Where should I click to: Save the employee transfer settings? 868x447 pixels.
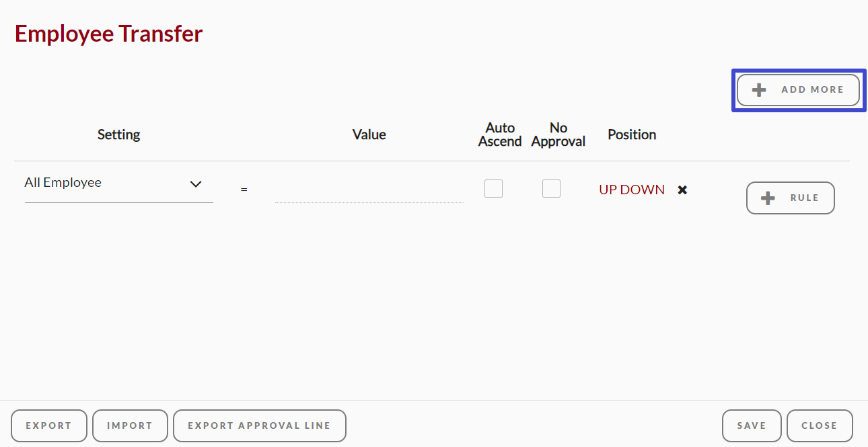point(751,425)
